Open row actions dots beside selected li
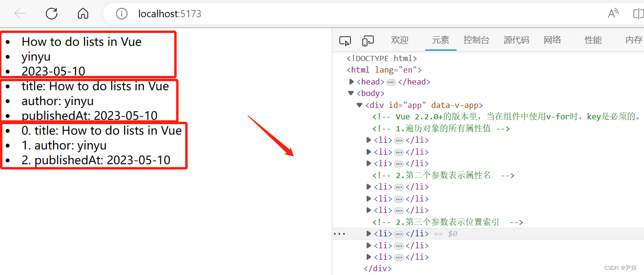 (339, 234)
